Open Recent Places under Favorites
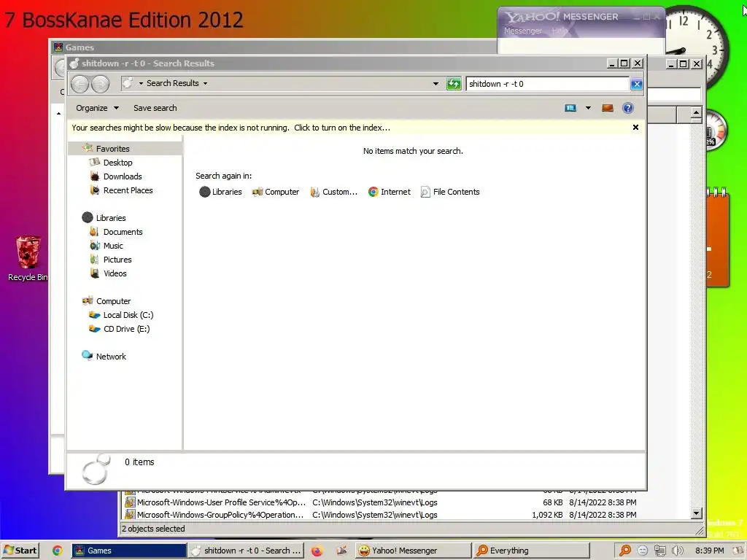This screenshot has width=747, height=560. [128, 190]
